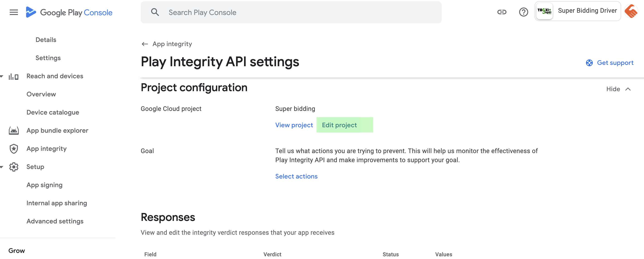The height and width of the screenshot is (259, 644).
Task: Go back using App integrity arrow
Action: (x=145, y=44)
